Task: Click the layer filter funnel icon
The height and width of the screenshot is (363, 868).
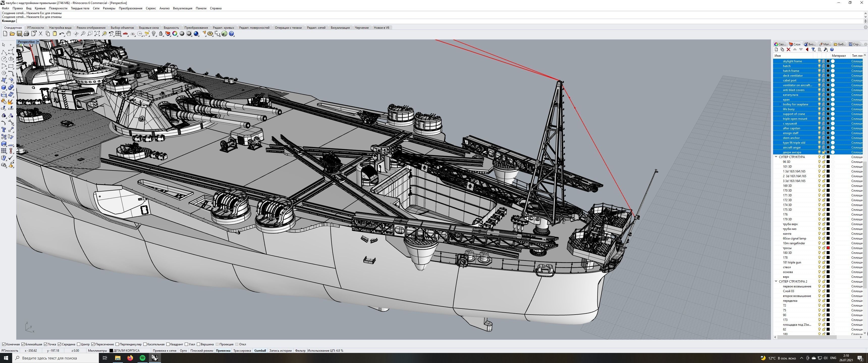Action: [x=813, y=49]
